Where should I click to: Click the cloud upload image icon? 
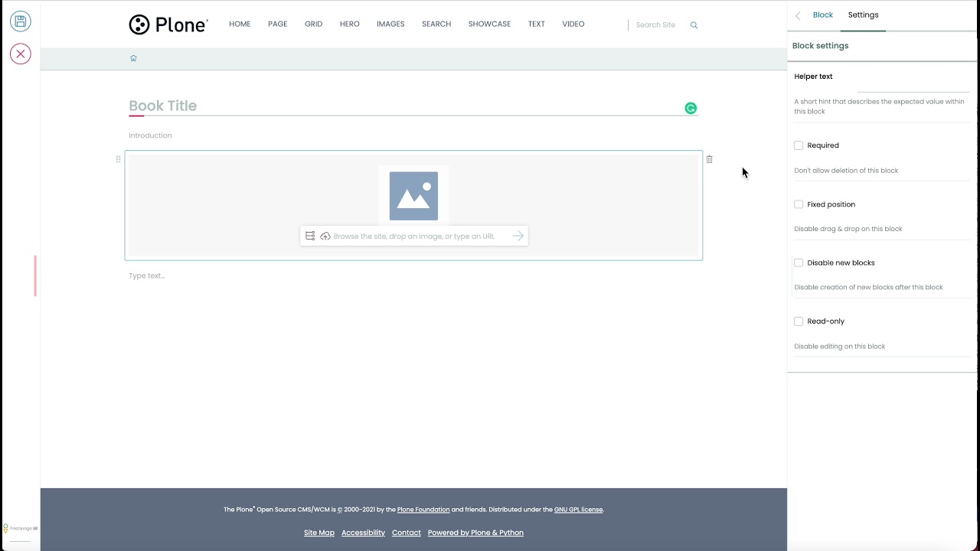coord(325,236)
